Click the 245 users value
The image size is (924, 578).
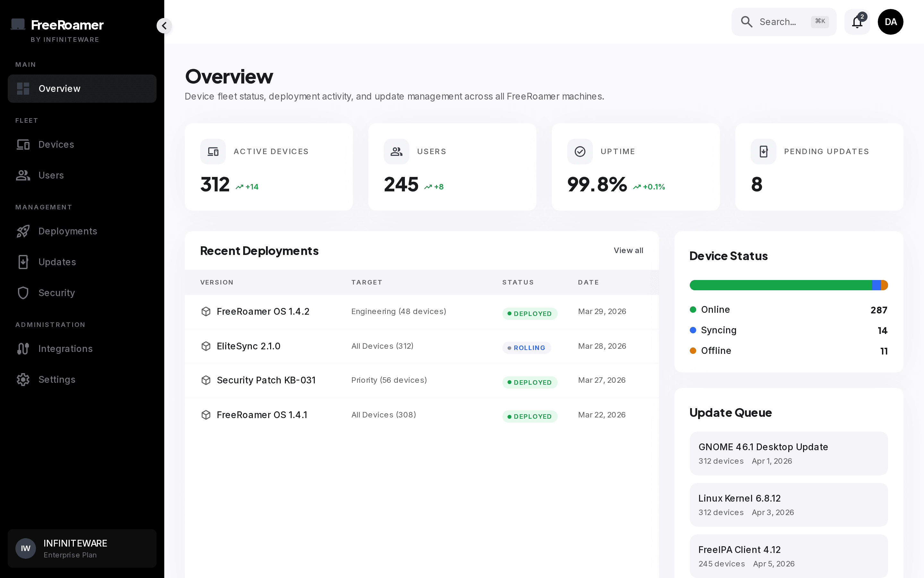pos(401,184)
